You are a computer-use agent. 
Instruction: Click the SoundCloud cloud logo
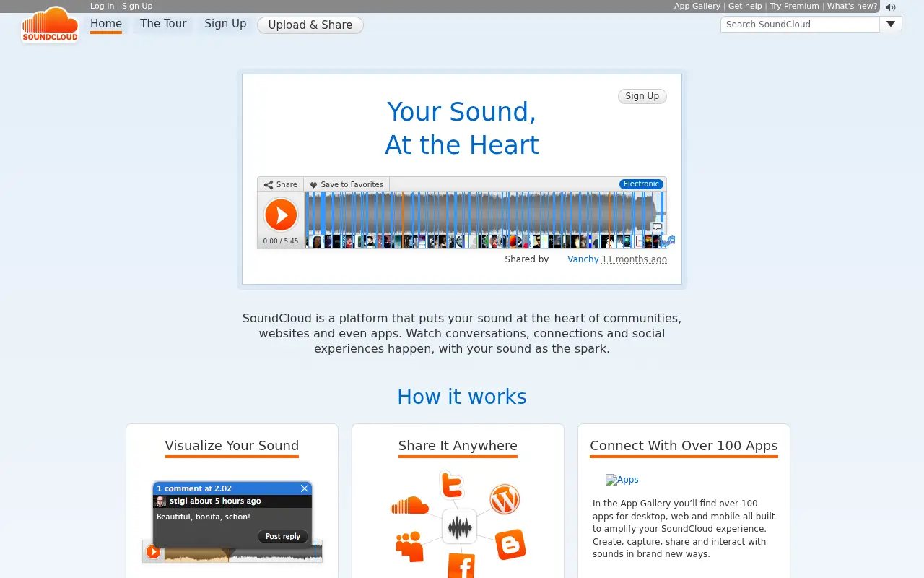[50, 25]
